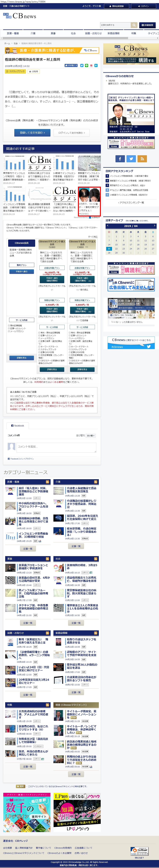Open article 麻疹「輸入症例」対策
This screenshot has height=868, width=159.
coord(33,491)
